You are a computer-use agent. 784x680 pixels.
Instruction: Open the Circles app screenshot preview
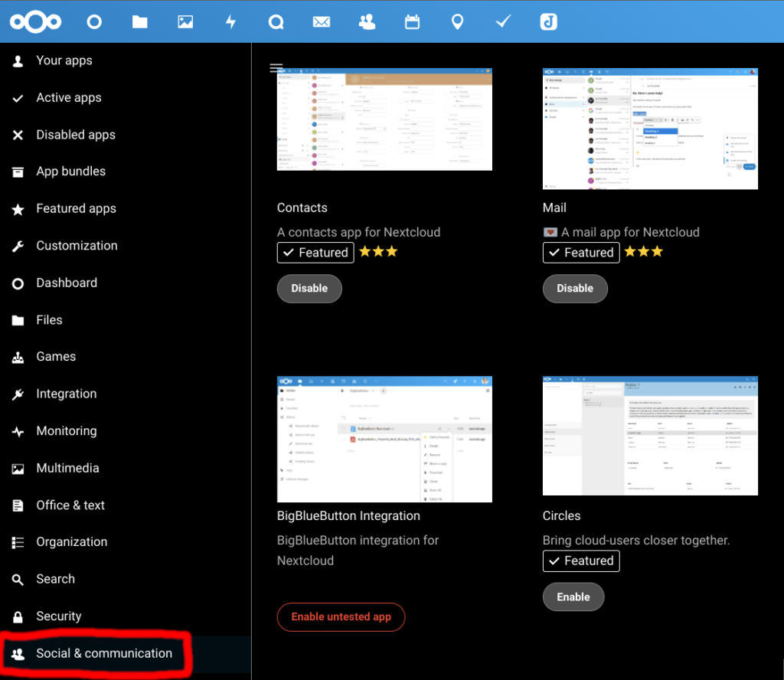(x=650, y=436)
